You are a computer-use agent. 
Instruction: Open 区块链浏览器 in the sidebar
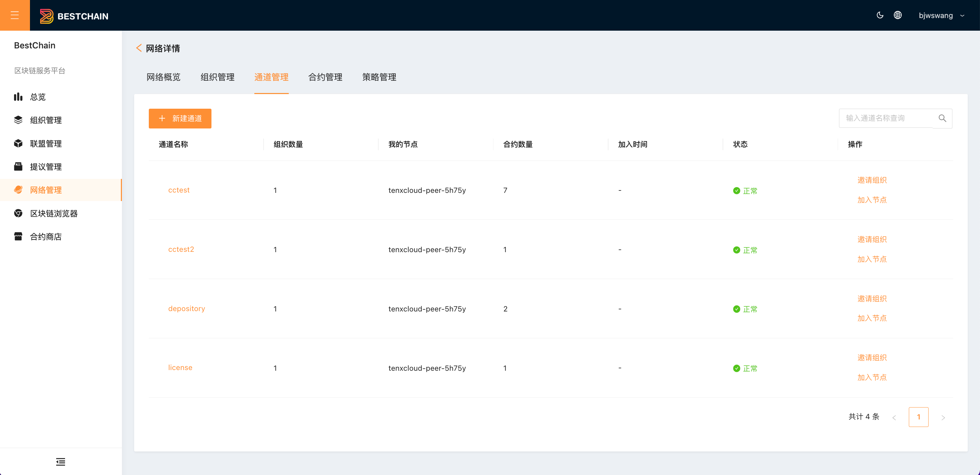[61, 214]
